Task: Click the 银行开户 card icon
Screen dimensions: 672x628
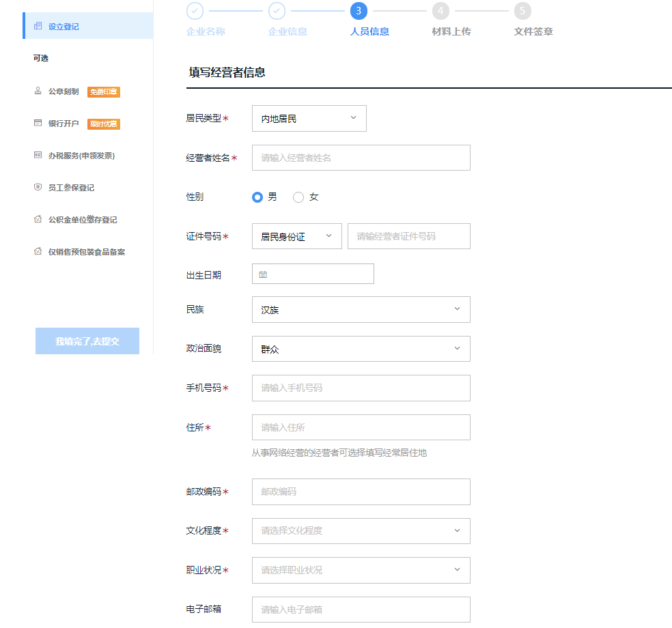Action: 38,123
